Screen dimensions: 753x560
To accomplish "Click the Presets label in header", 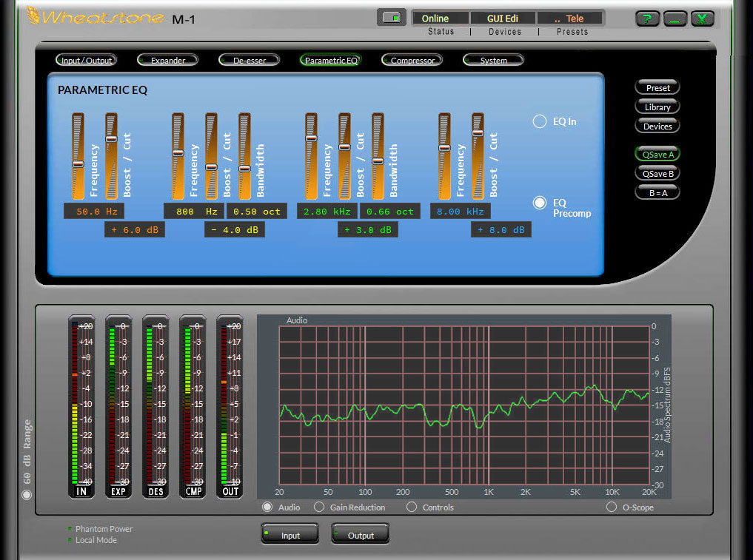I will [572, 32].
